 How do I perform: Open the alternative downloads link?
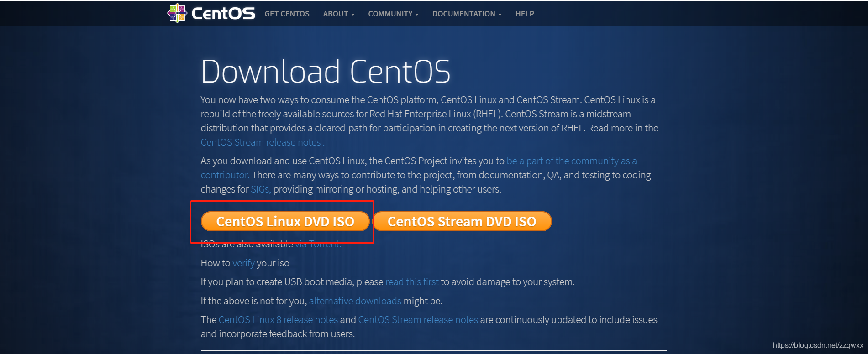coord(355,301)
